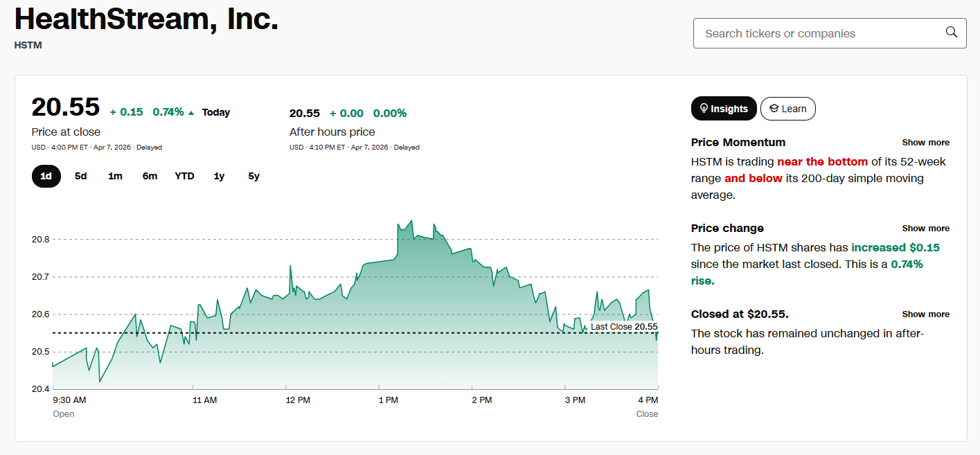
Task: Click the lightbulb icon in Insights
Action: [x=704, y=109]
